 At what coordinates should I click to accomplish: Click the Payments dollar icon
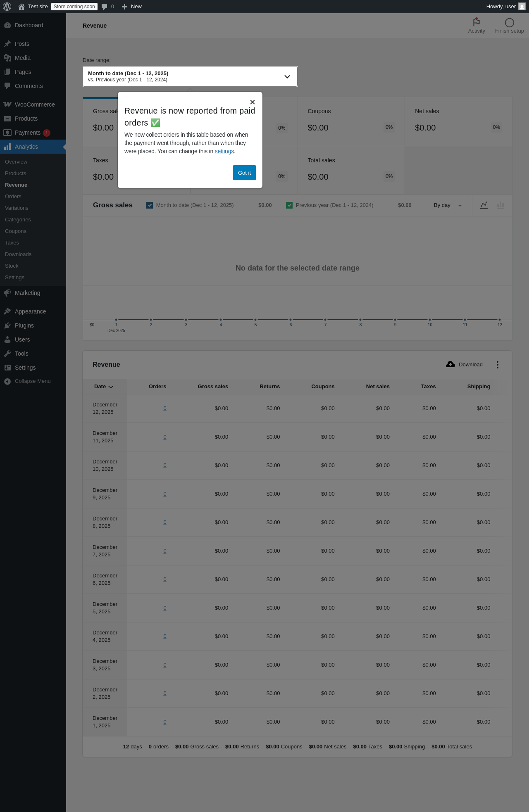(x=7, y=133)
